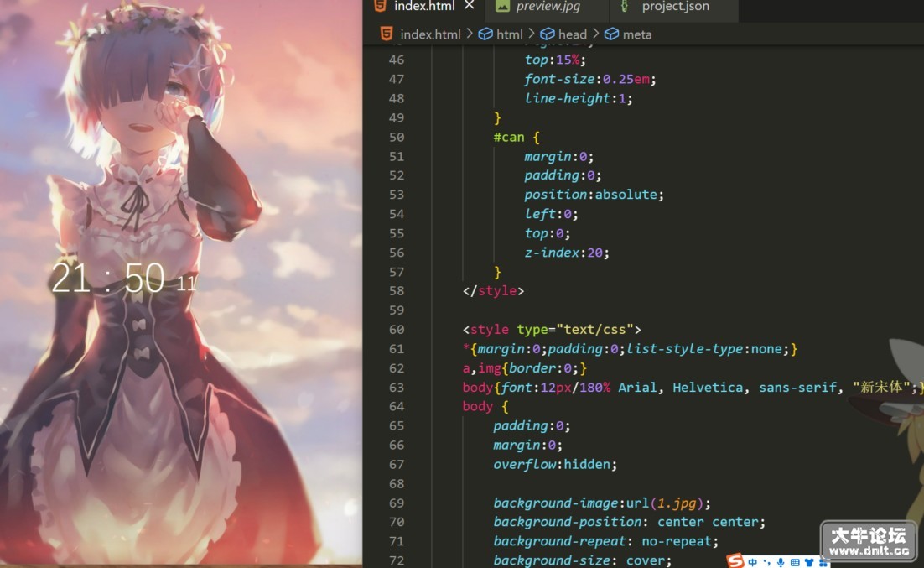Click "background-position: center center;"
Image resolution: width=924 pixels, height=568 pixels.
630,522
